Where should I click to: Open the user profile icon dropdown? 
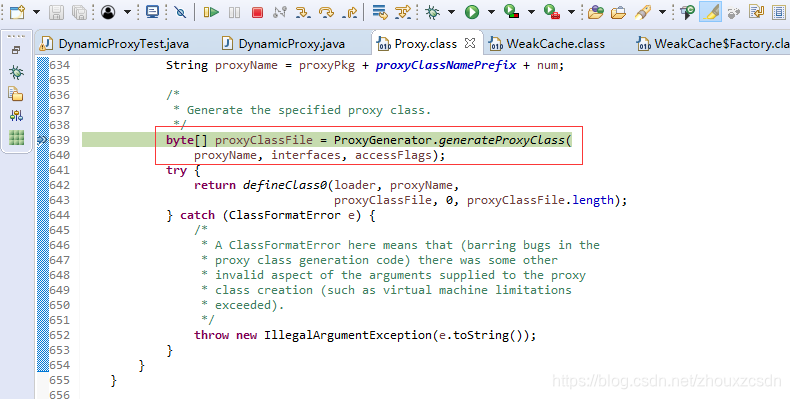(x=127, y=12)
